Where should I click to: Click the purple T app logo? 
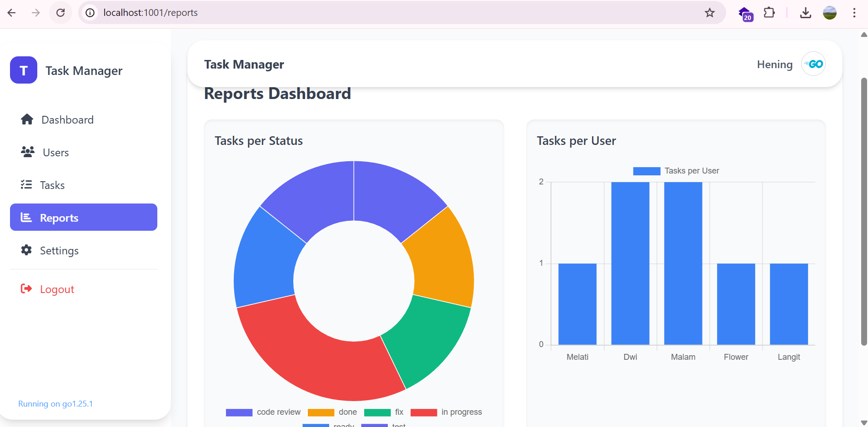[24, 70]
